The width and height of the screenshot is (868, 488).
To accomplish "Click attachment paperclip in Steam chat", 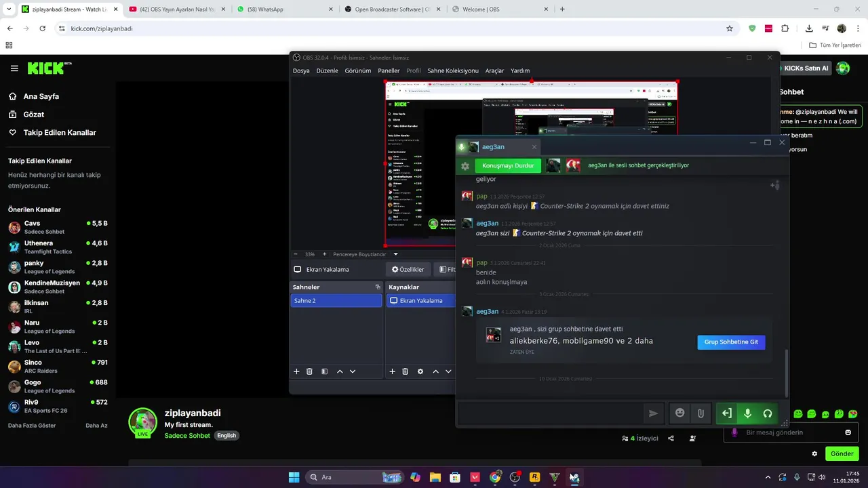I will click(701, 413).
